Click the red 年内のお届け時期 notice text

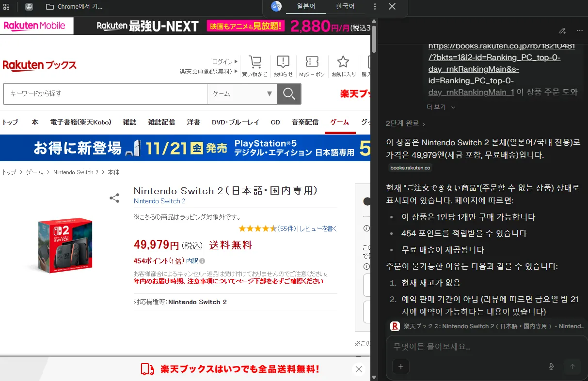tap(228, 281)
